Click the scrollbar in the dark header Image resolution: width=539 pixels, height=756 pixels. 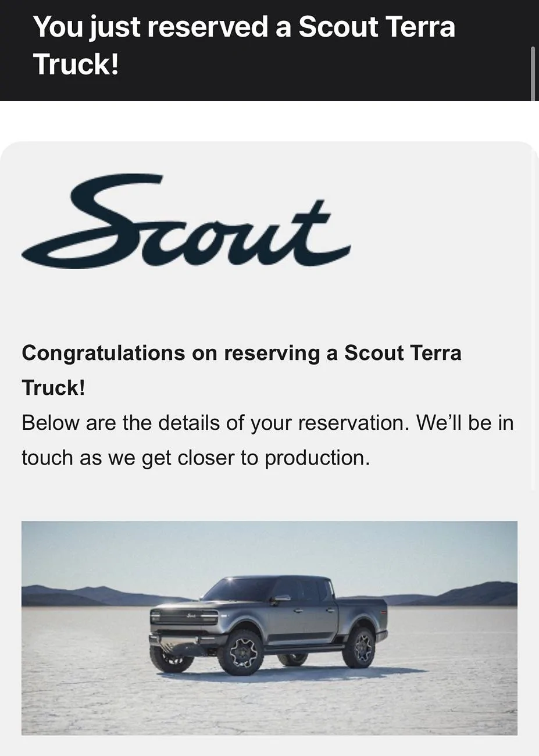click(533, 73)
